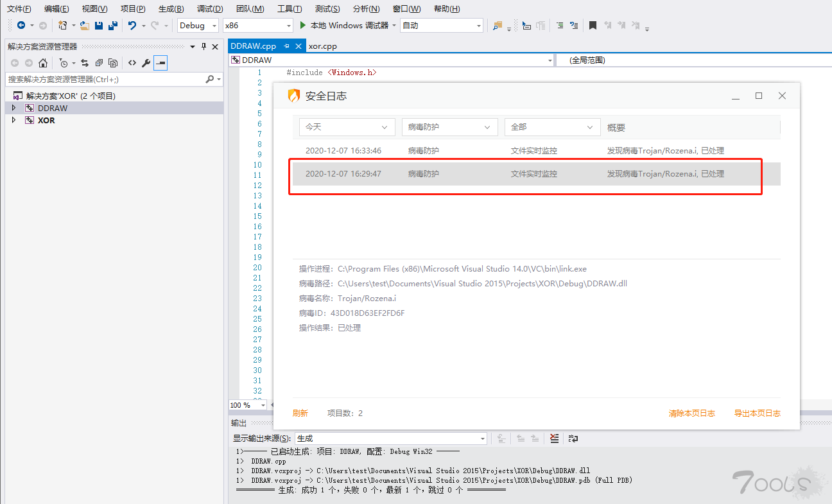Screen dimensions: 832x504
Task: Open the 文件(F) menu
Action: 19,9
